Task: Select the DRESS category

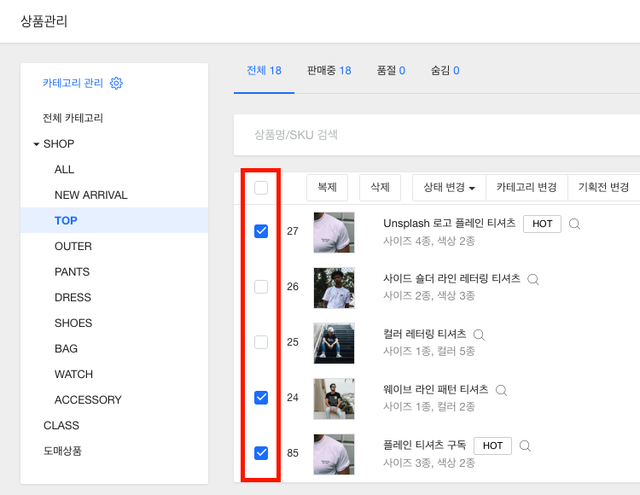Action: tap(73, 297)
